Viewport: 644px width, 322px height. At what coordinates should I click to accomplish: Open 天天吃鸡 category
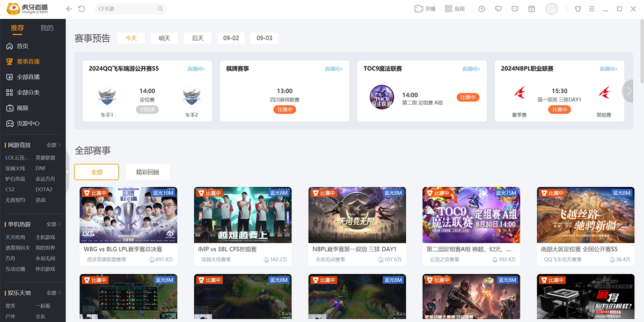(15, 237)
